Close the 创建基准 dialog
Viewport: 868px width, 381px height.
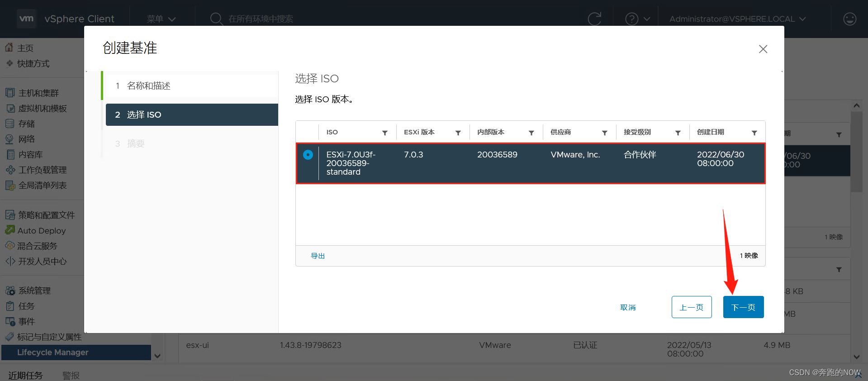click(x=763, y=49)
